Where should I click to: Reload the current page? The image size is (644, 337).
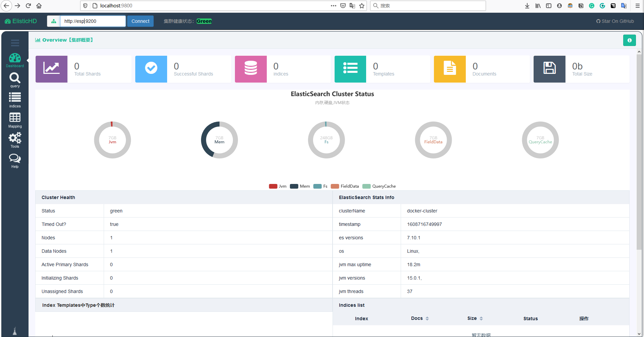(28, 6)
